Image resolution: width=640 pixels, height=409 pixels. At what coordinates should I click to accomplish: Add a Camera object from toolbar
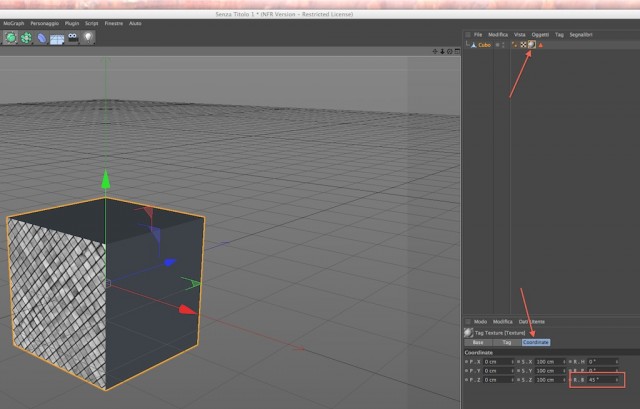tap(73, 38)
